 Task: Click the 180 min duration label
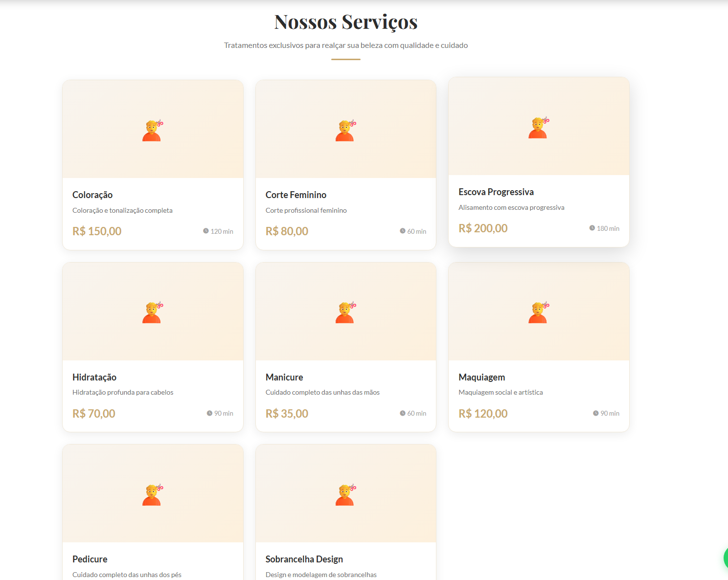click(608, 228)
